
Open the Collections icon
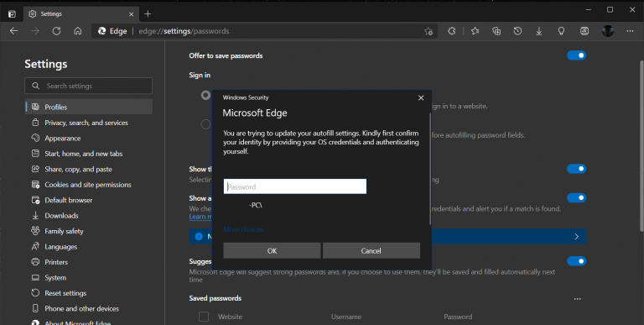(496, 31)
